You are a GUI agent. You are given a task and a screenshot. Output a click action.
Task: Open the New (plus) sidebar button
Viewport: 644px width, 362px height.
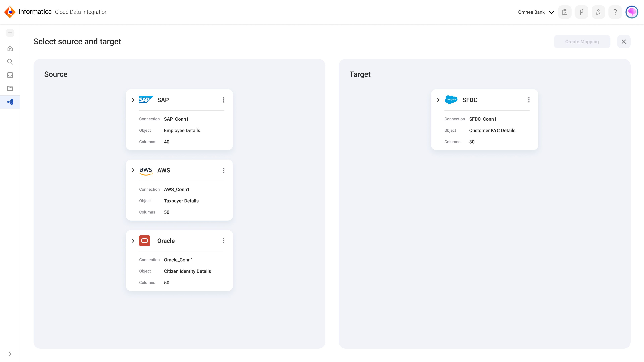(10, 33)
